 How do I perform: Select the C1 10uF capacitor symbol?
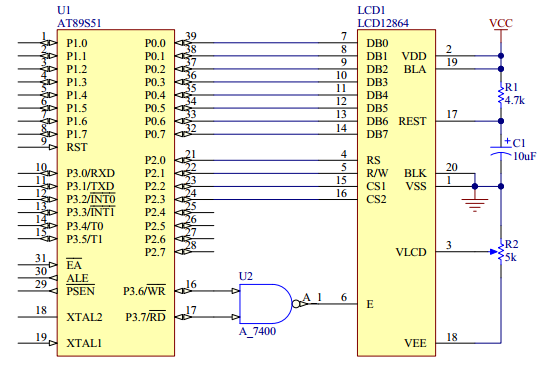coord(501,150)
